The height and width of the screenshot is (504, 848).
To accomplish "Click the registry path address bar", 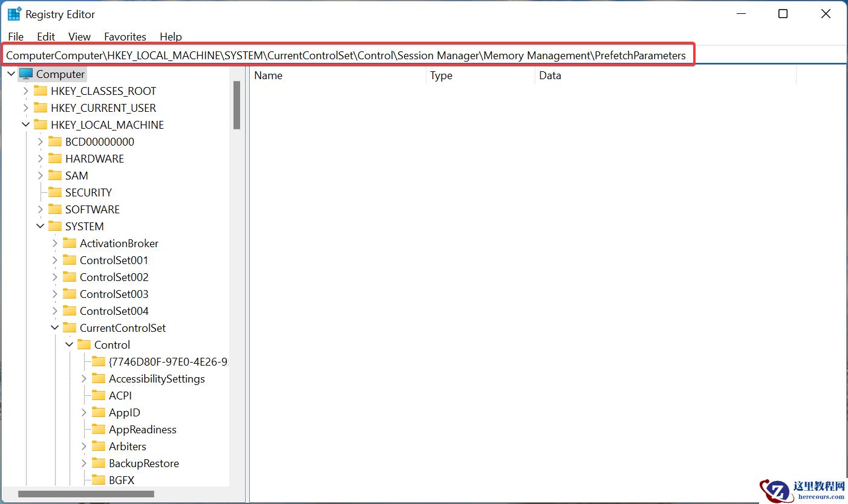I will click(x=424, y=56).
